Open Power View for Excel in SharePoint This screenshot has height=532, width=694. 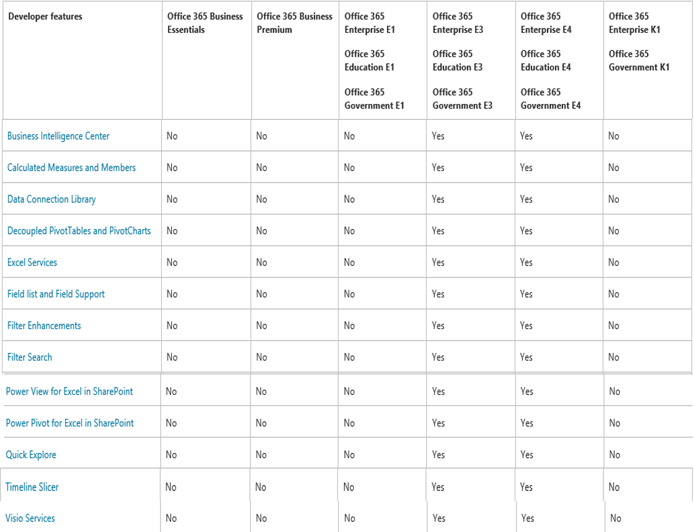[x=69, y=391]
